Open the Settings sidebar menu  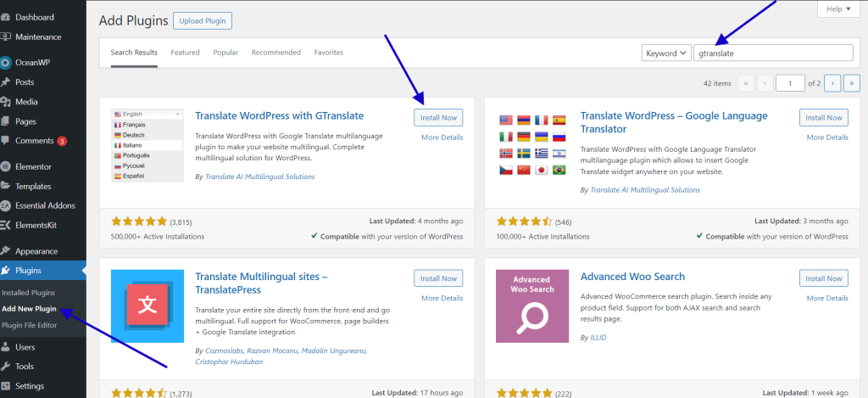(x=30, y=386)
